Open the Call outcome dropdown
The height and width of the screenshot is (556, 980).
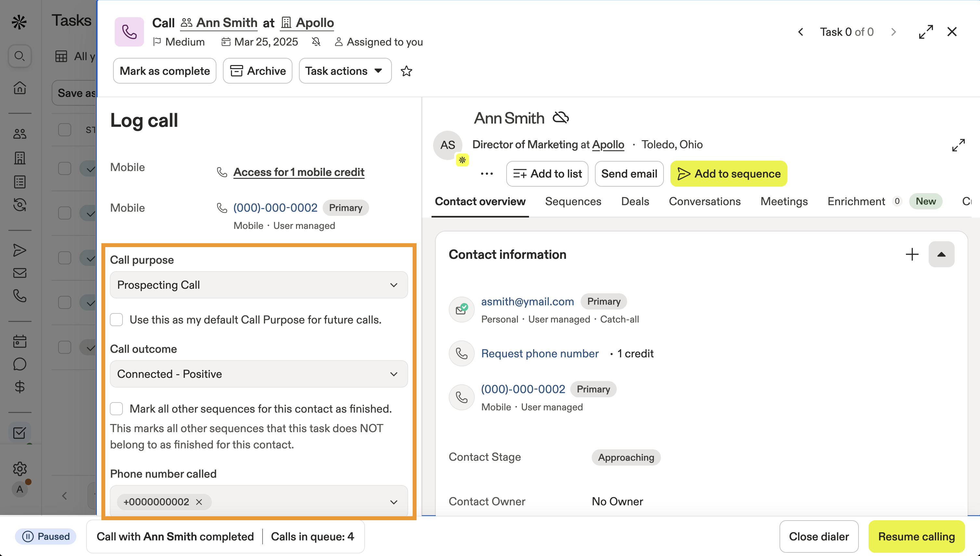pyautogui.click(x=259, y=374)
